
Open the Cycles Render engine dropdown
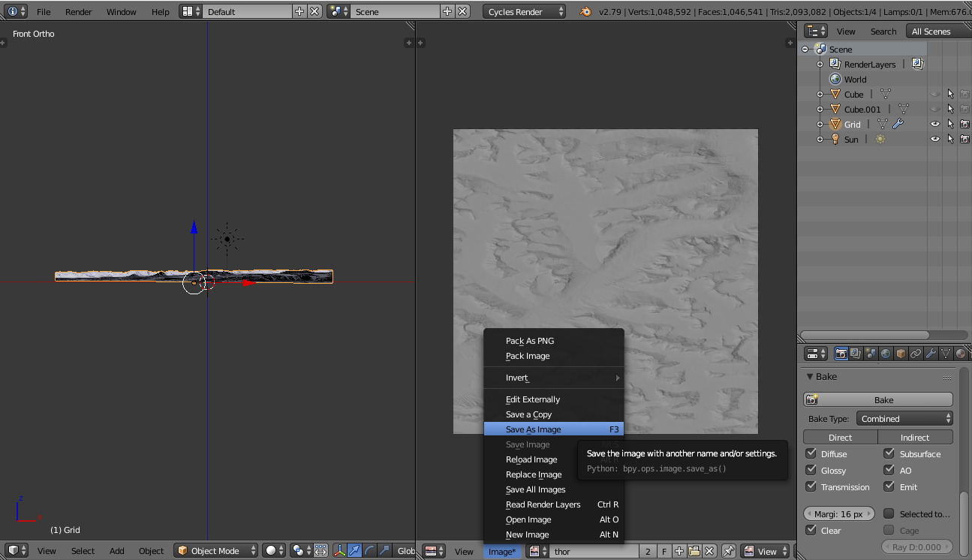pyautogui.click(x=523, y=11)
